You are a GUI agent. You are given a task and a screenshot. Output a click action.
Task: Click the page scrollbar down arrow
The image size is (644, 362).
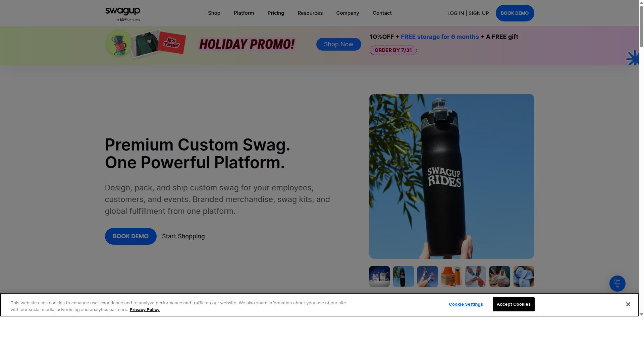click(641, 314)
